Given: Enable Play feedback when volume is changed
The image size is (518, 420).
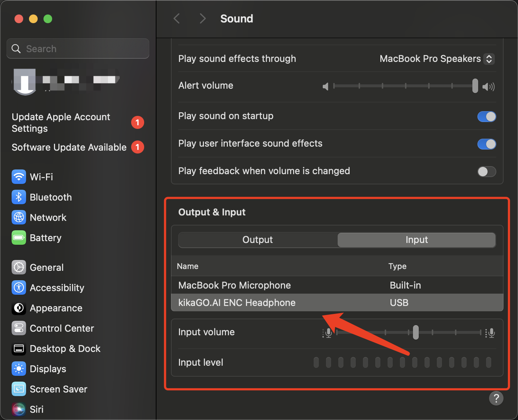Looking at the screenshot, I should pyautogui.click(x=486, y=172).
